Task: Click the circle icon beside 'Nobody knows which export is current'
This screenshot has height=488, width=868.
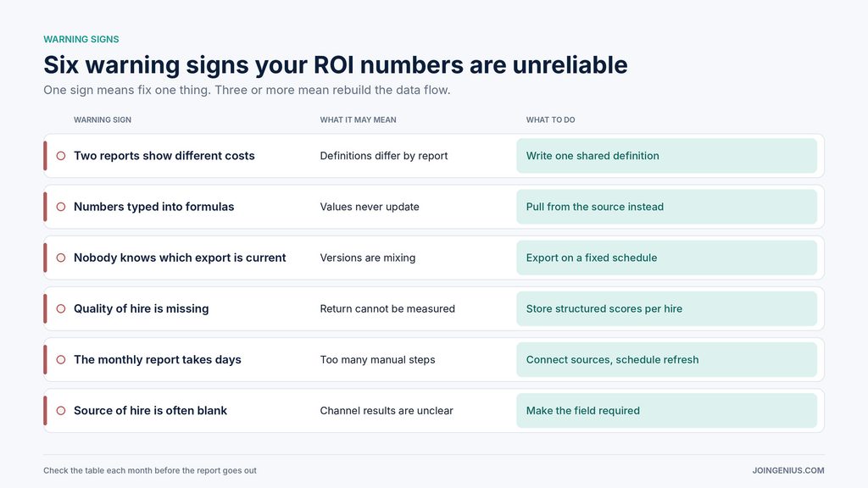Action: pos(61,258)
